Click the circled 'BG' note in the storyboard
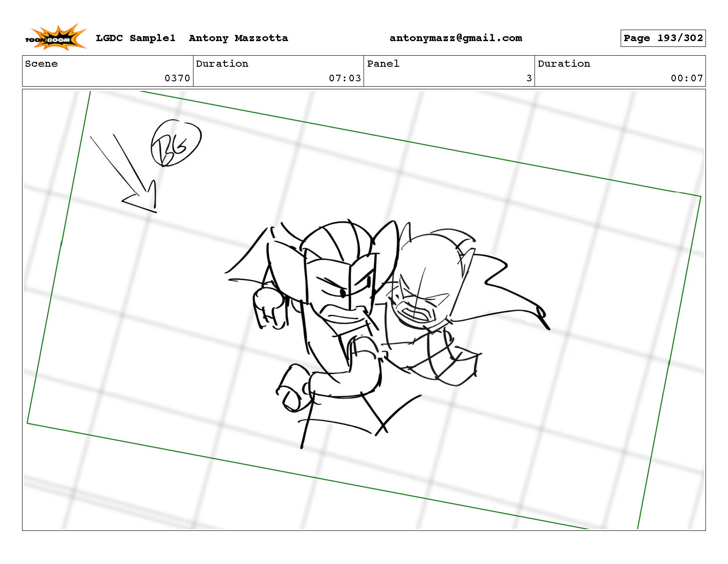Image resolution: width=728 pixels, height=564 pixels. pyautogui.click(x=176, y=143)
